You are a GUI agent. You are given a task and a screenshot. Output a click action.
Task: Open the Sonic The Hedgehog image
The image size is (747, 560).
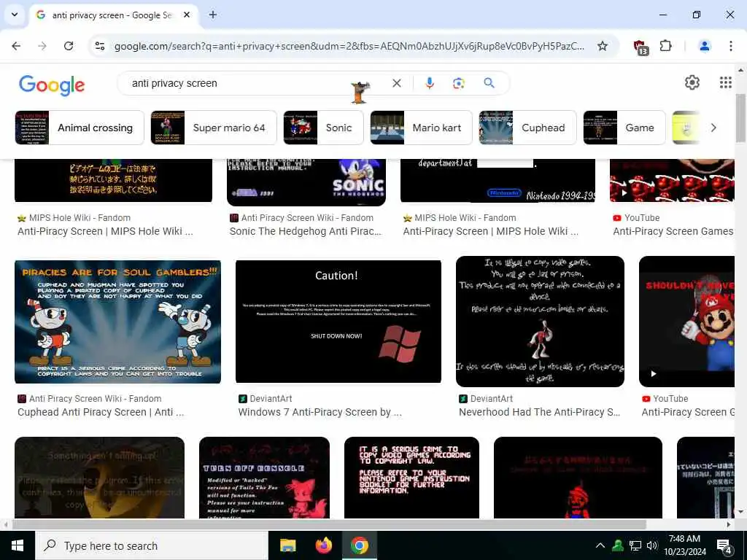click(306, 182)
